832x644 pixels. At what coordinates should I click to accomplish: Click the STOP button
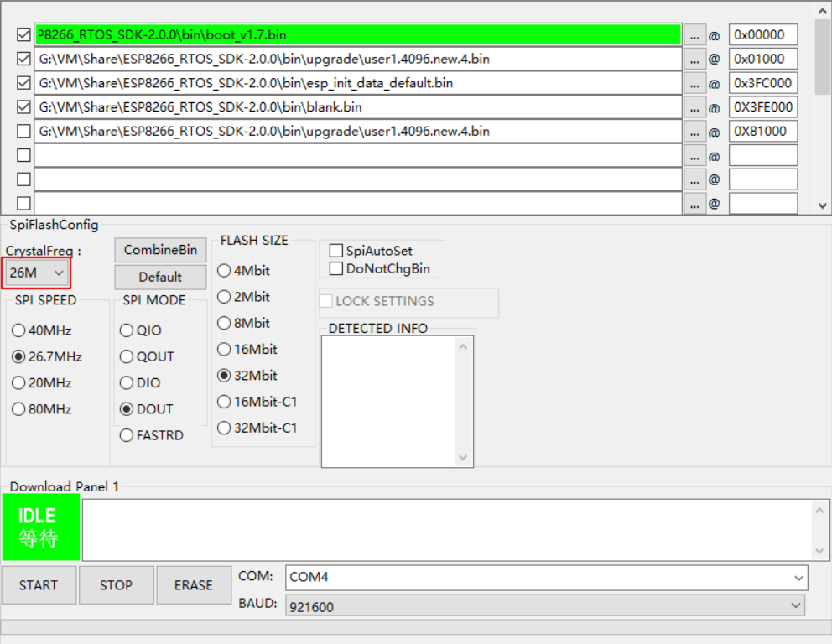(x=117, y=585)
